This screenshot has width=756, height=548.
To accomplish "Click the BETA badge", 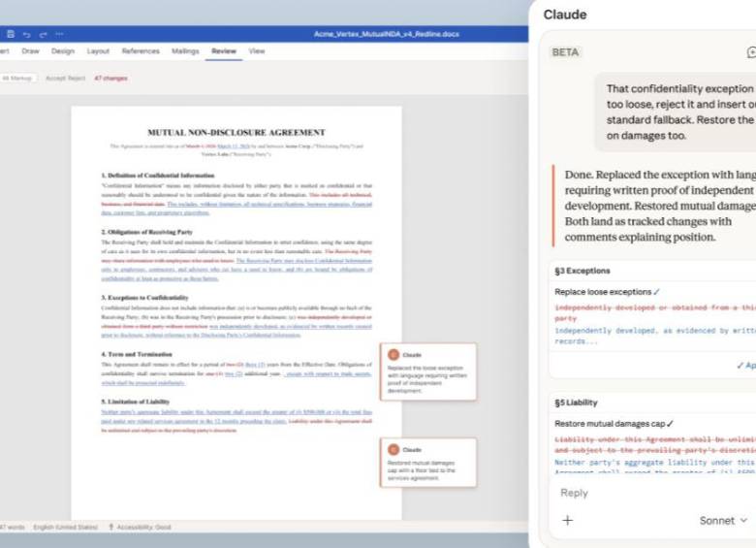I will click(x=565, y=52).
